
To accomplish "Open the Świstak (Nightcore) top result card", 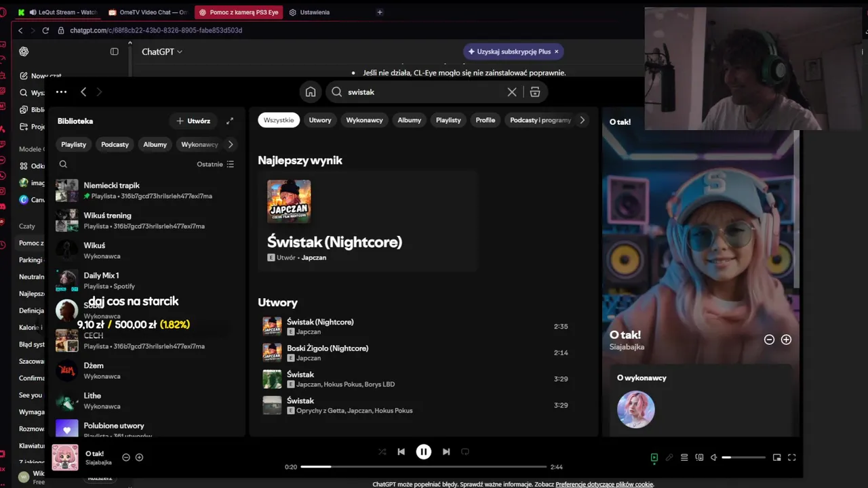I will 368,221.
